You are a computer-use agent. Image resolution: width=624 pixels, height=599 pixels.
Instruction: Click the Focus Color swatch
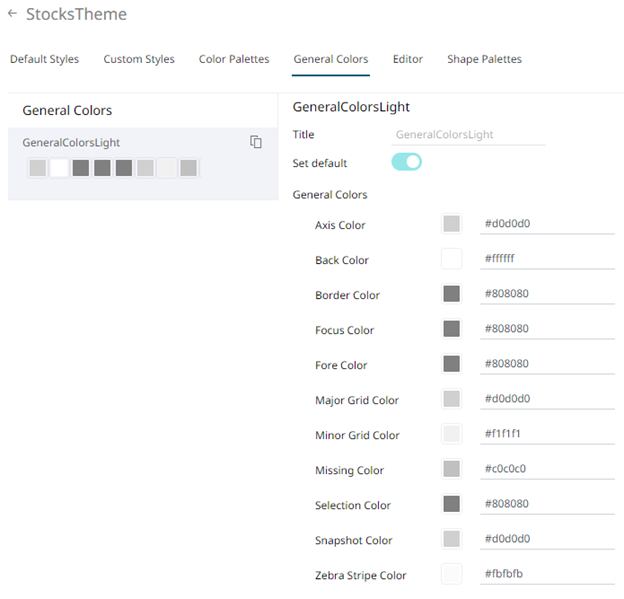pyautogui.click(x=451, y=329)
